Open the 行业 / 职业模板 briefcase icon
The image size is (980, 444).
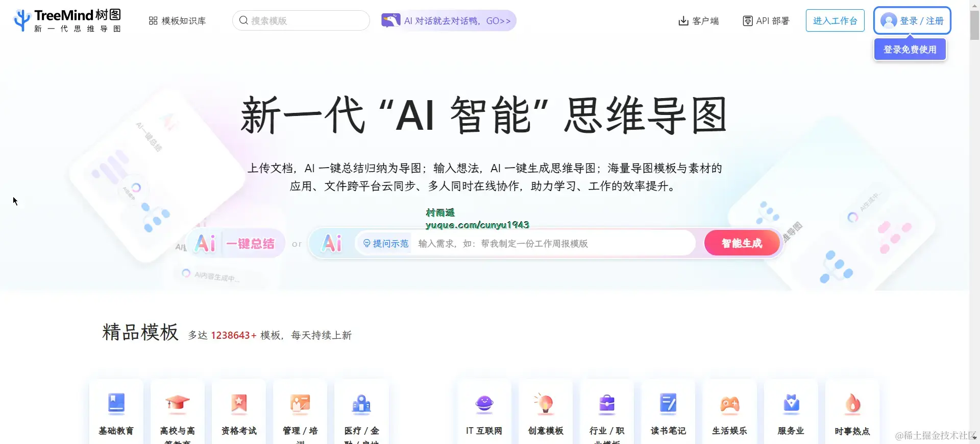click(607, 403)
